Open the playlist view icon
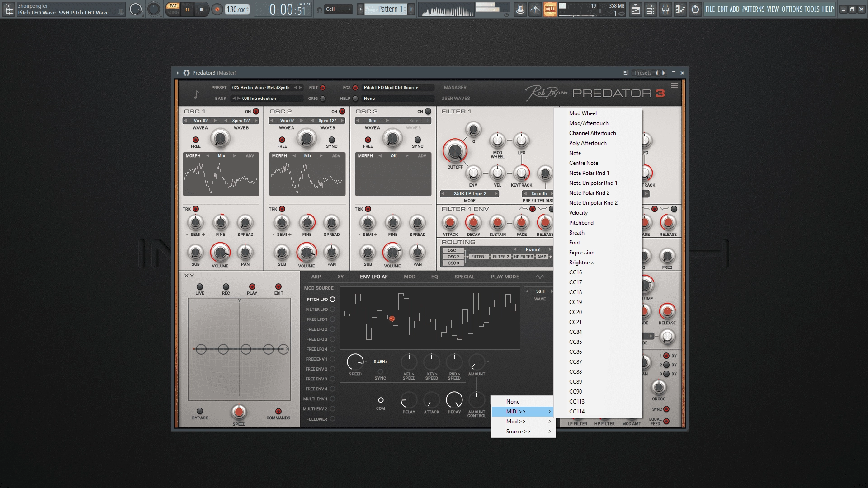The image size is (868, 488). point(636,9)
